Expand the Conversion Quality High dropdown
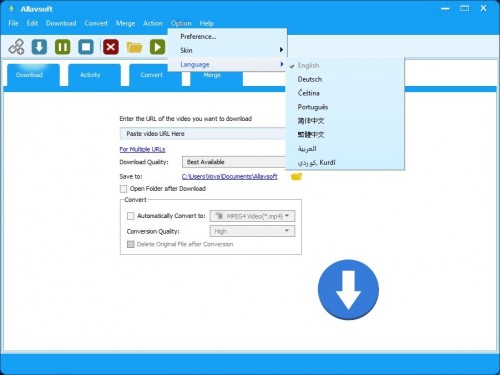This screenshot has width=500, height=375. (252, 231)
